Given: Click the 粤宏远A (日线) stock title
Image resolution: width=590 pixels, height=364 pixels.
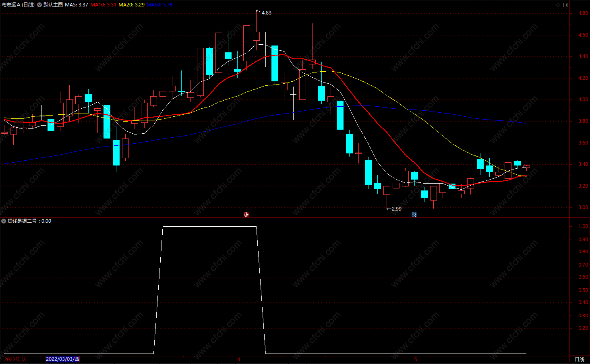Looking at the screenshot, I should point(18,5).
